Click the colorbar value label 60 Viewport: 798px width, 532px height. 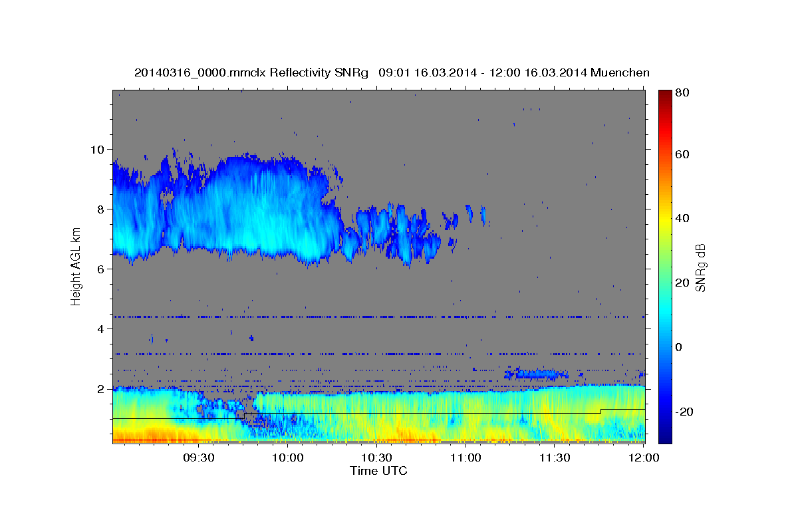(684, 154)
